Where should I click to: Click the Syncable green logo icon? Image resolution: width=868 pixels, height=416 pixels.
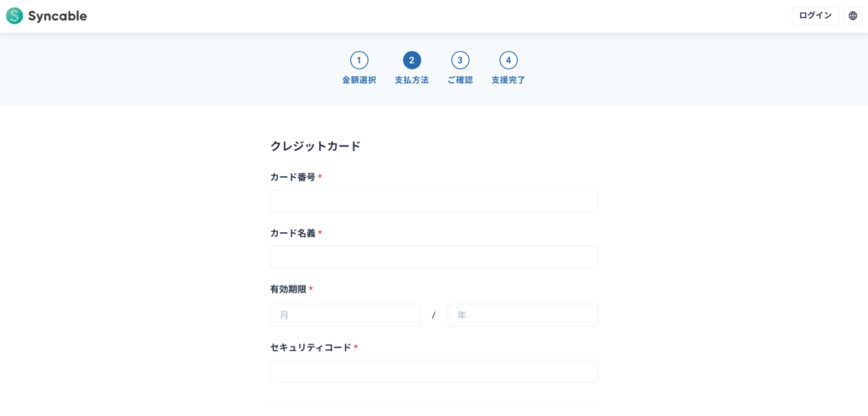[14, 16]
